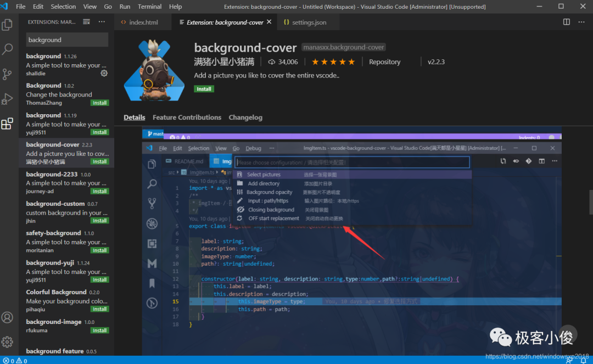Open the File menu

click(21, 7)
